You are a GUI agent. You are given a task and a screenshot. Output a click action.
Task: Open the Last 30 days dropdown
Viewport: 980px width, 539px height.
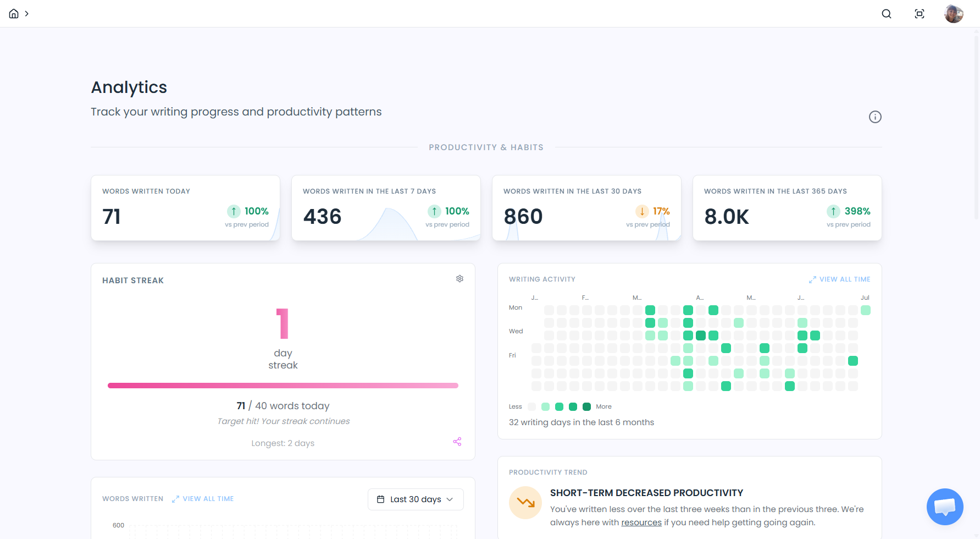(416, 499)
